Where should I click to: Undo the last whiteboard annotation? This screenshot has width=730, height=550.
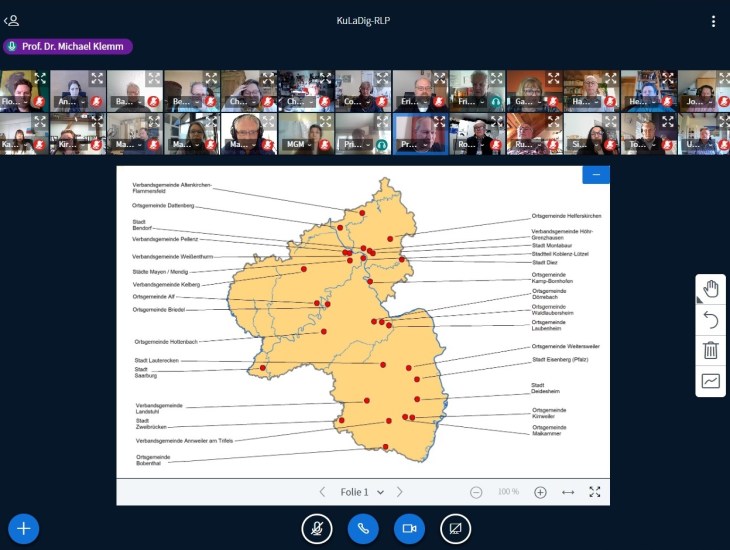click(x=711, y=320)
